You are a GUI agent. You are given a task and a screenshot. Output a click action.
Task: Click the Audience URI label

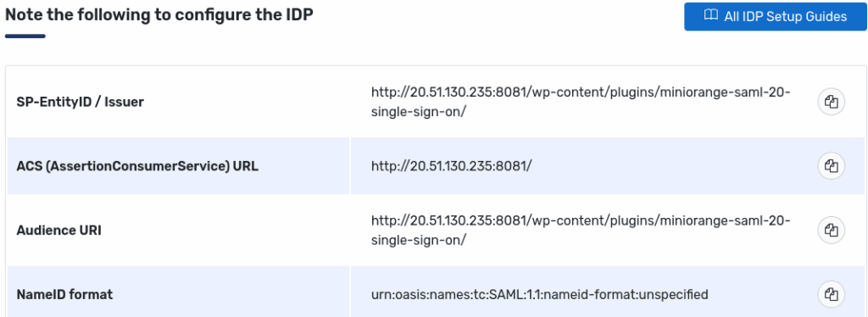58,231
